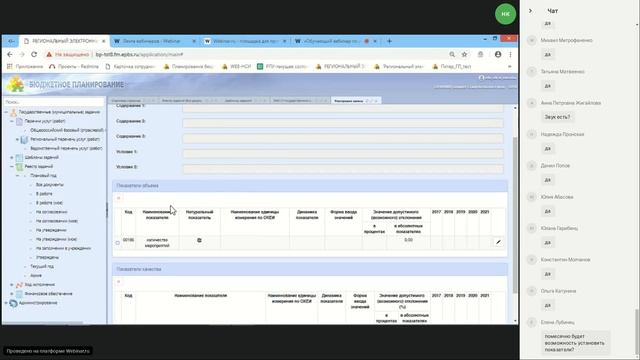Open 'WEB-НСИ' bookmark

pyautogui.click(x=236, y=67)
